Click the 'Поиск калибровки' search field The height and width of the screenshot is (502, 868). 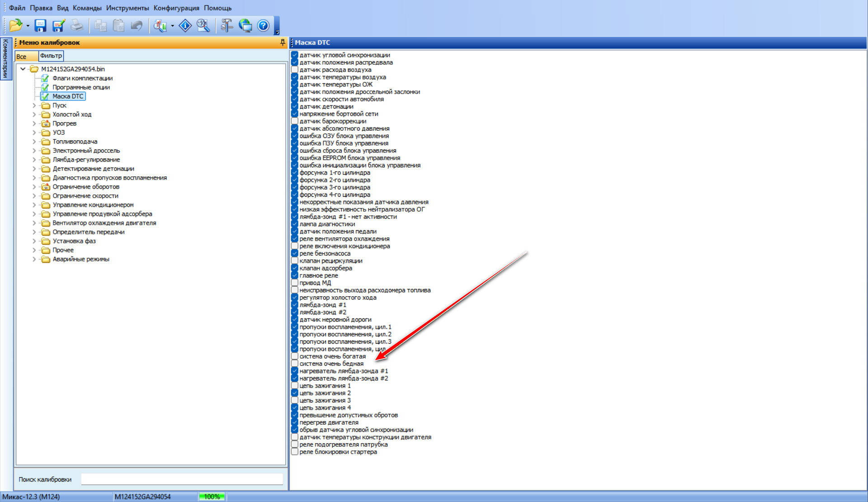tap(182, 479)
